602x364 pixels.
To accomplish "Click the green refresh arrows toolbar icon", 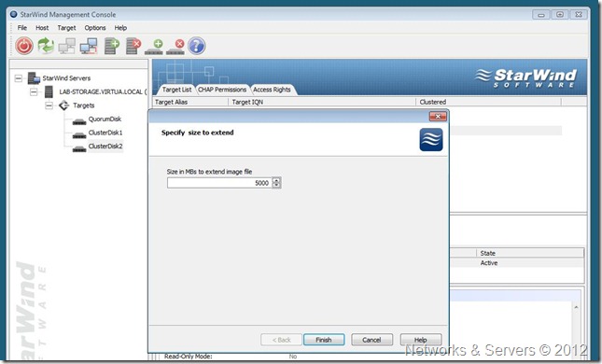I will [x=46, y=46].
